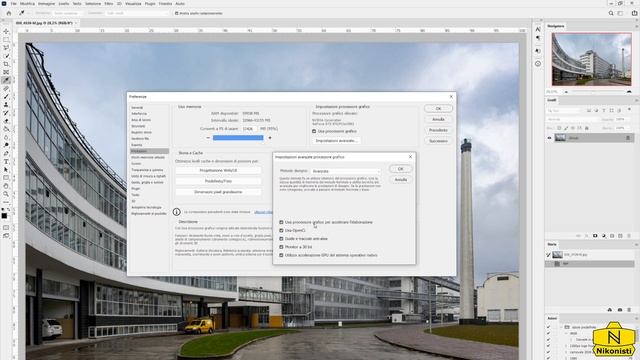Select the Zoom tool in the toolbar
This screenshot has height=360, width=640.
click(x=6, y=194)
